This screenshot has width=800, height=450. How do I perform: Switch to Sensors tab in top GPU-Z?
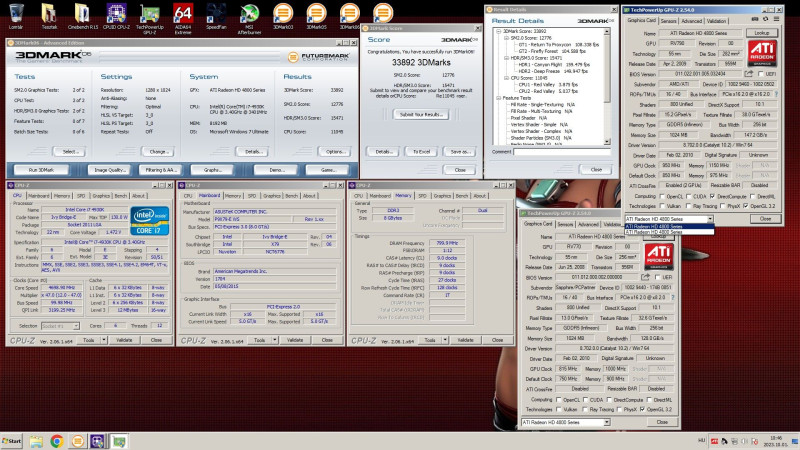(x=668, y=21)
